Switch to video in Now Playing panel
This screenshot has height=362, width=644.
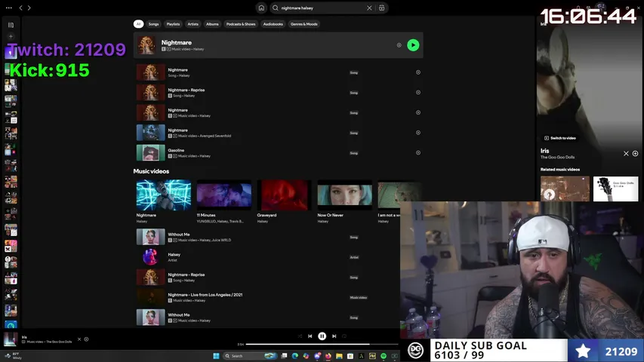tap(560, 138)
